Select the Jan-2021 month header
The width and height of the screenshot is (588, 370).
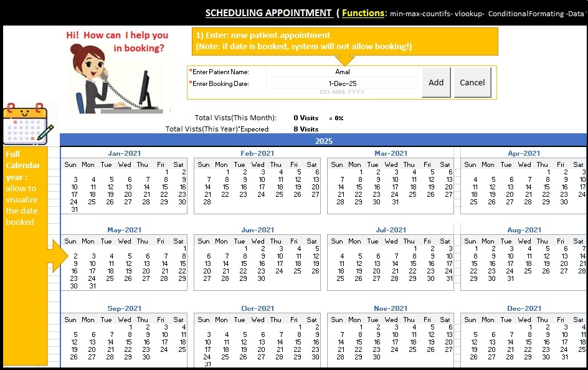coord(123,153)
